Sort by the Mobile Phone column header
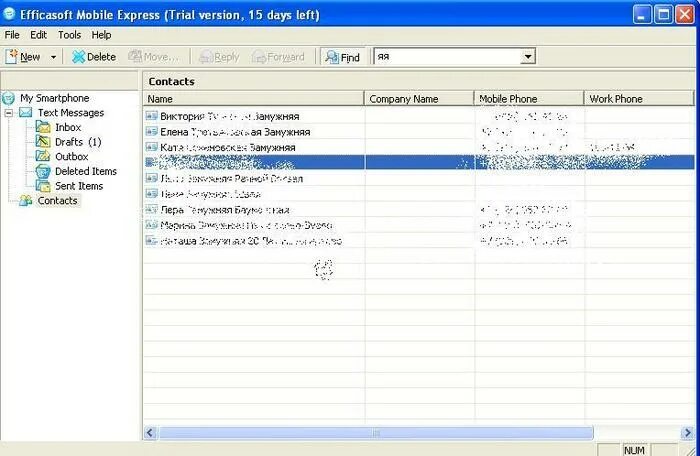The height and width of the screenshot is (456, 700). pos(529,99)
